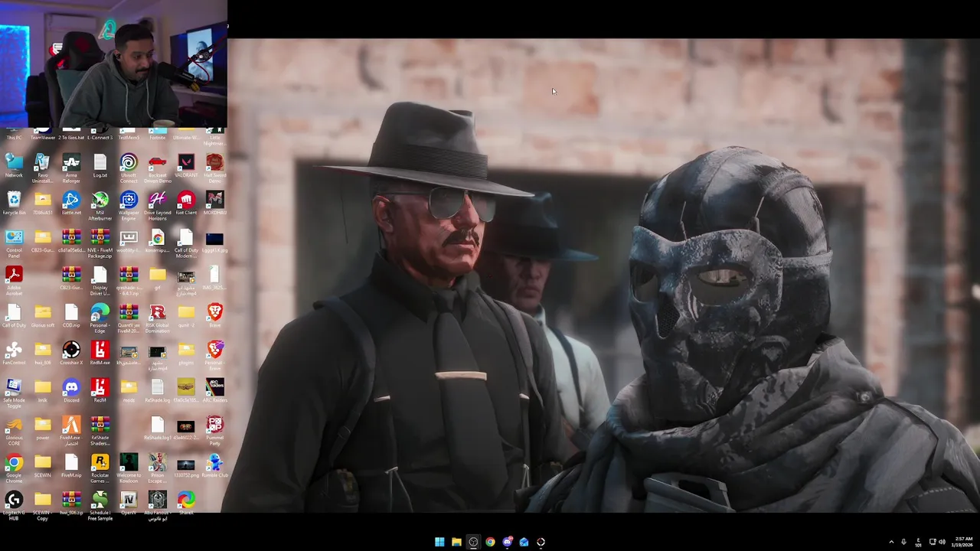The width and height of the screenshot is (980, 551).
Task: Open Discord desktop shortcut
Action: (71, 391)
